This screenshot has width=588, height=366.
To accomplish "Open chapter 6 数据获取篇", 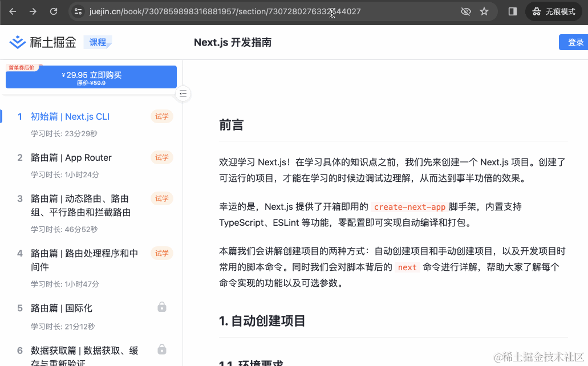I will [84, 357].
